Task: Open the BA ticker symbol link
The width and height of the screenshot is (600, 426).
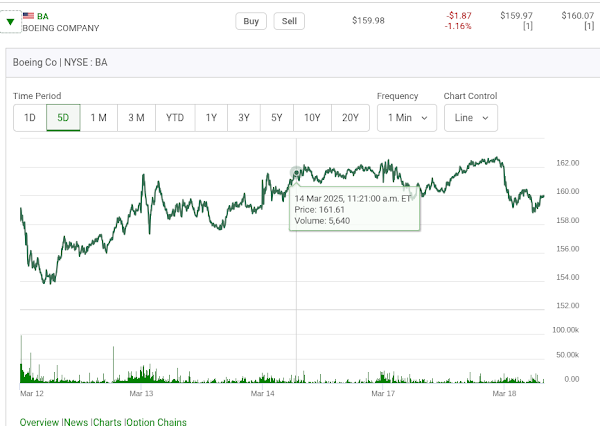Action: [43, 16]
